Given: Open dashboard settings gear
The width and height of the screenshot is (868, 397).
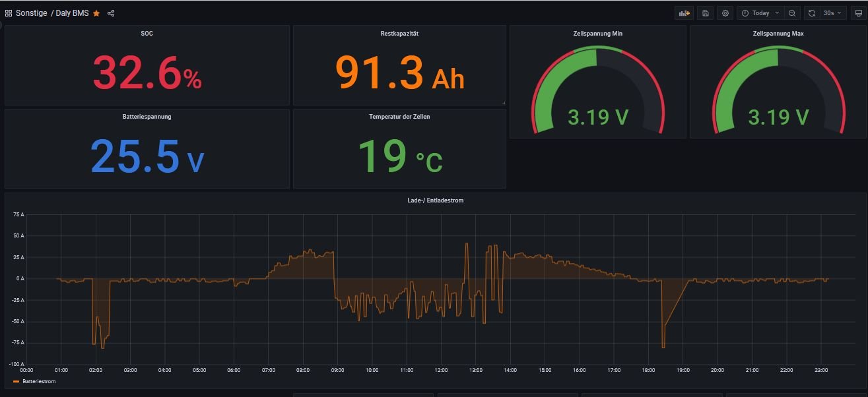Looking at the screenshot, I should pos(725,13).
